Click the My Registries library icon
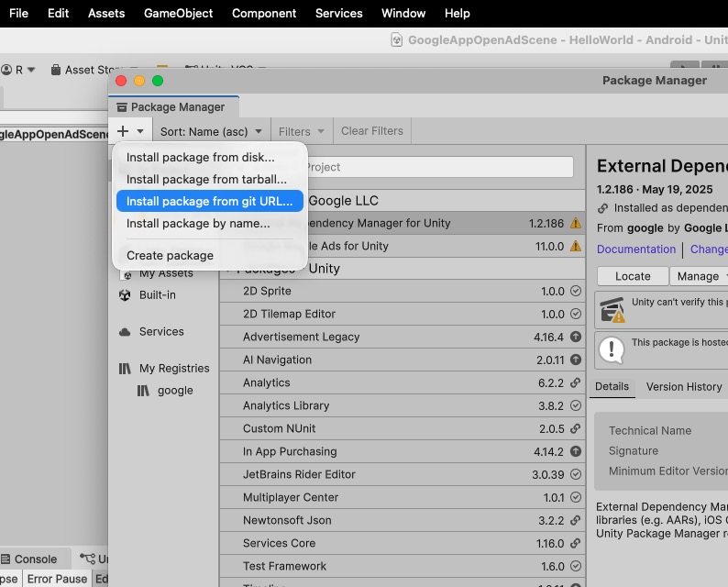Screen dimensions: 728x587 coord(125,369)
